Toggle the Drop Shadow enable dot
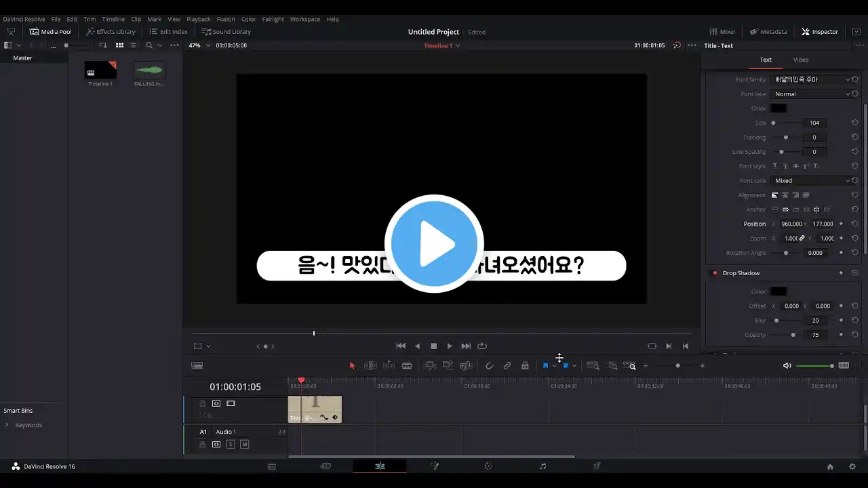This screenshot has width=868, height=488. 715,273
